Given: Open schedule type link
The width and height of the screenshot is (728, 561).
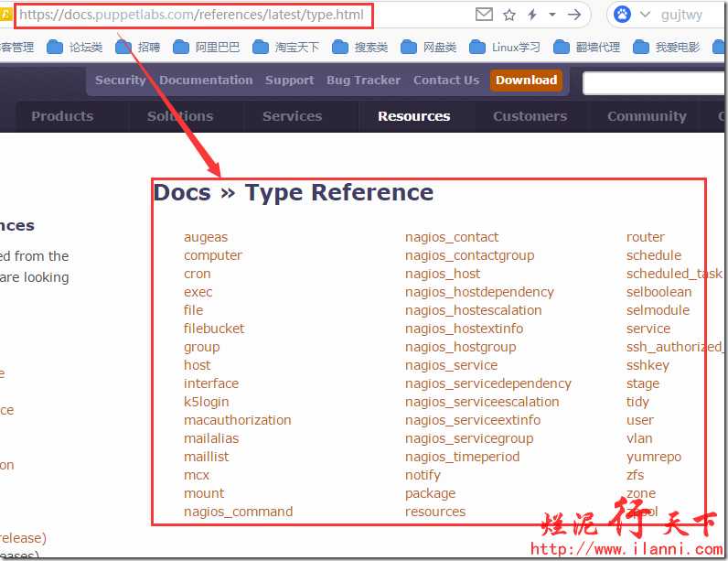Looking at the screenshot, I should [653, 255].
